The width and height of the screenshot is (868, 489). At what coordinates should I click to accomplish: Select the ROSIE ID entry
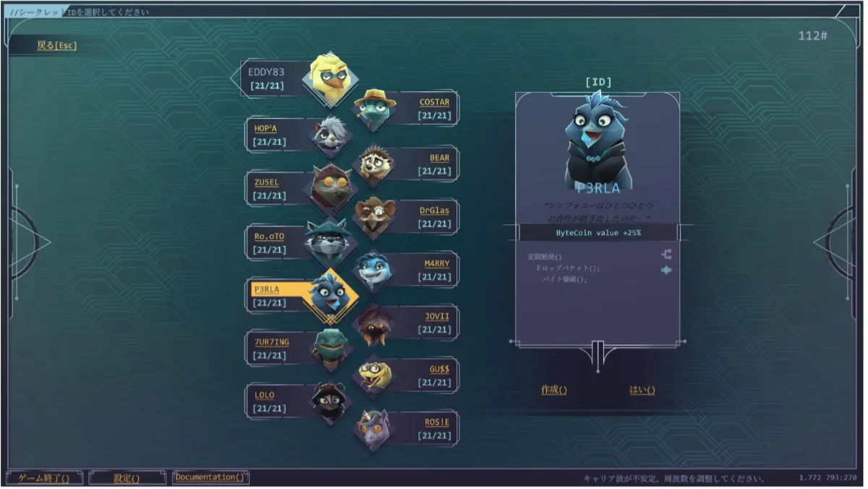point(437,422)
